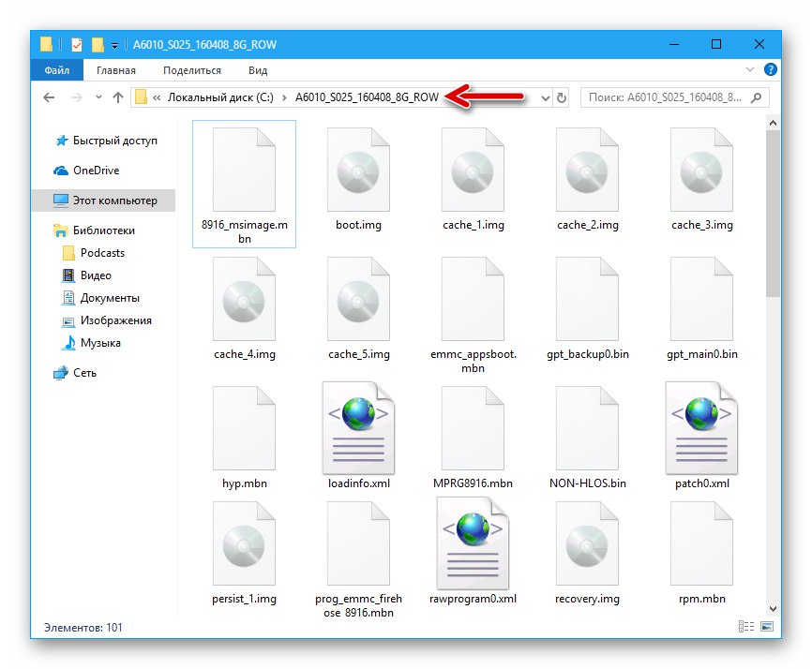The image size is (812, 669).
Task: Click the window system icon in title bar
Action: coord(46,44)
